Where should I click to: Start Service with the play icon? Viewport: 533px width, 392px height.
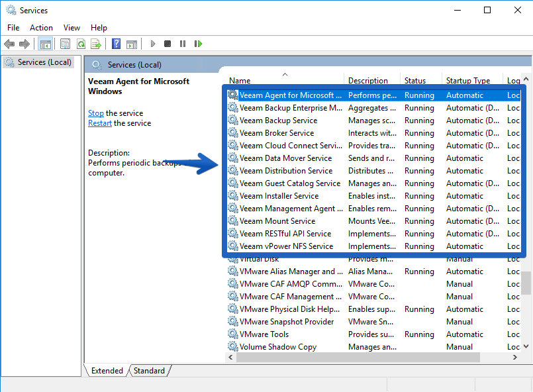(153, 44)
